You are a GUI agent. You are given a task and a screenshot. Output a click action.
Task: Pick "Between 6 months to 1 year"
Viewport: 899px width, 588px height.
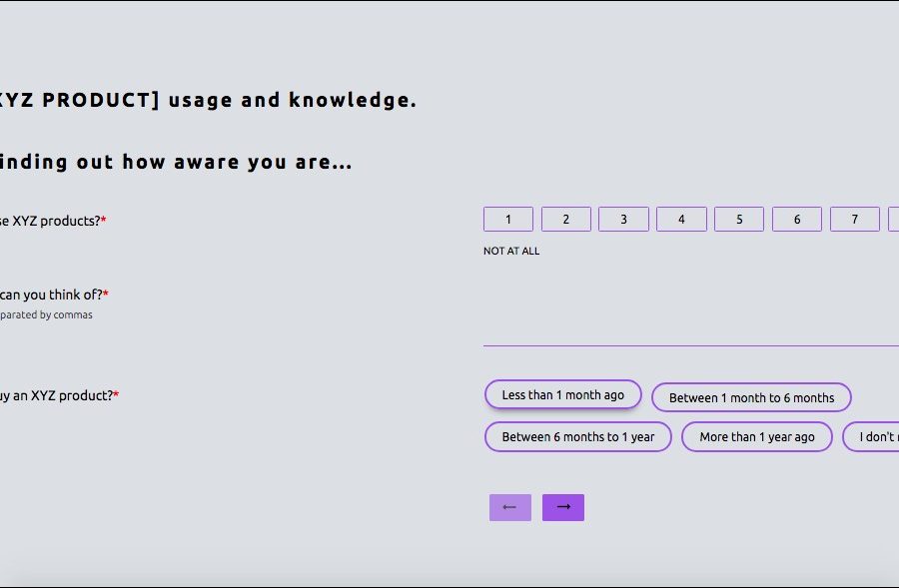coord(577,437)
